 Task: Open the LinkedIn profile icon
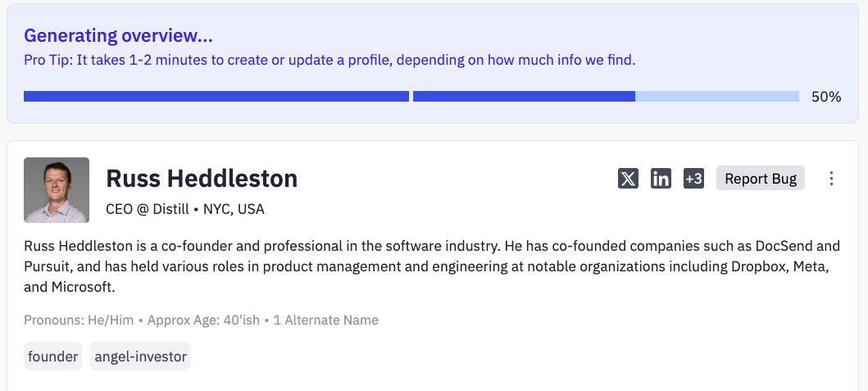[661, 179]
